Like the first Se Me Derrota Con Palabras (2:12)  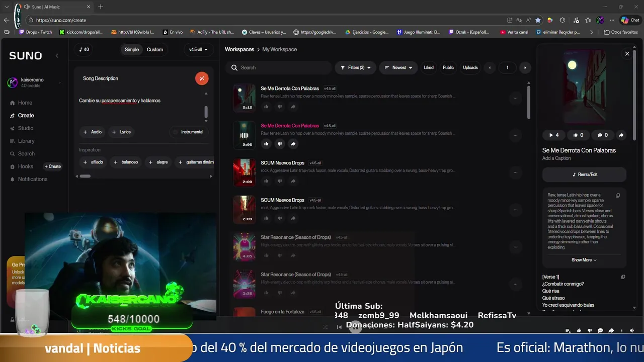pos(266,107)
